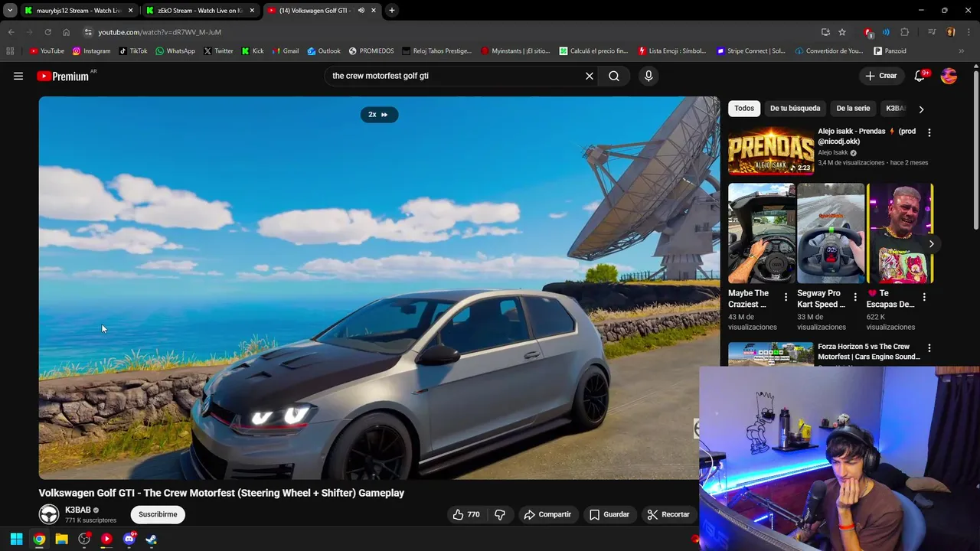Screen dimensions: 980x551
Task: Save the video with Guardar
Action: tap(609, 514)
